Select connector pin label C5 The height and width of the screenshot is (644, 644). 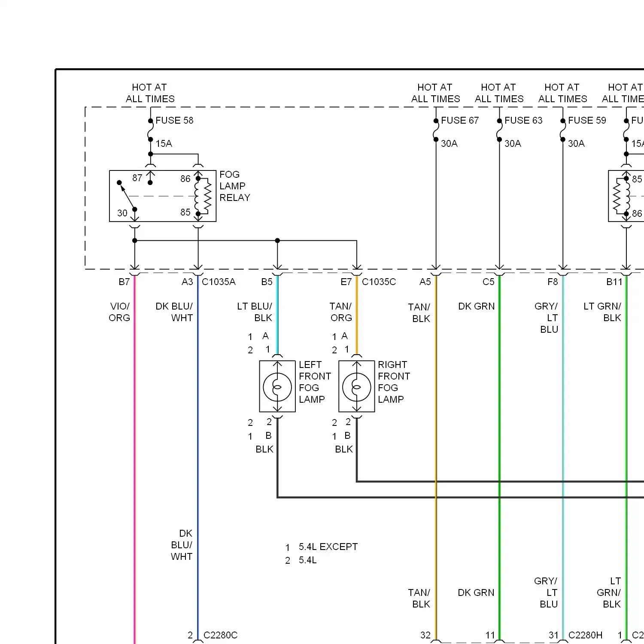[x=489, y=282]
